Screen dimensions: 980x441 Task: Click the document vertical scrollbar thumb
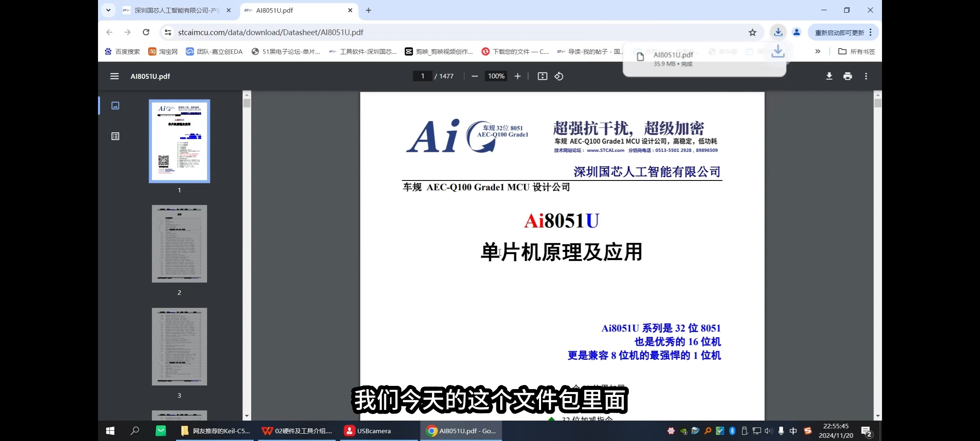pyautogui.click(x=878, y=103)
